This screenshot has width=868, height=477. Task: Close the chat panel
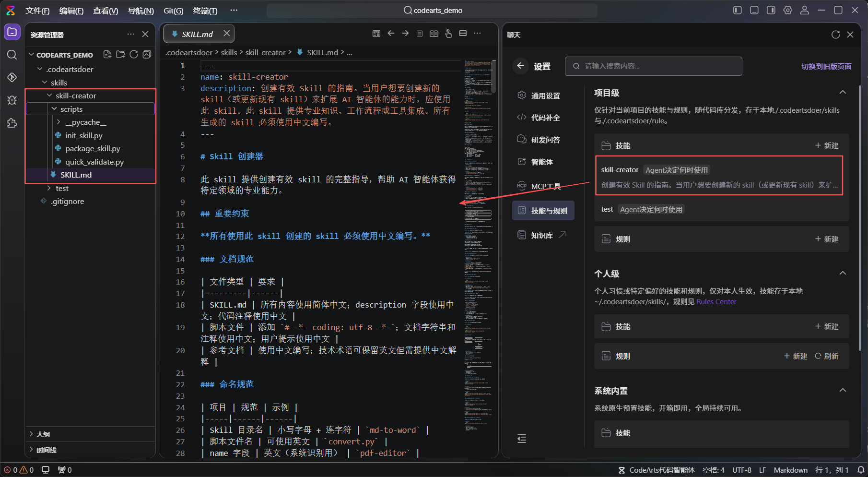(850, 35)
